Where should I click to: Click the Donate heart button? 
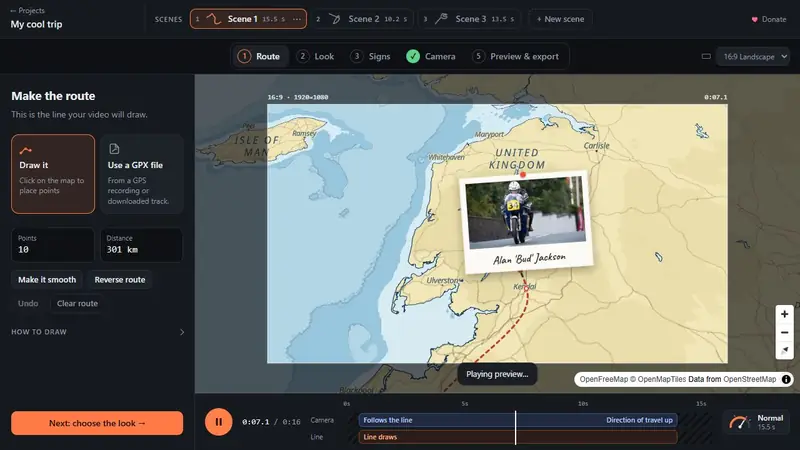coord(769,19)
